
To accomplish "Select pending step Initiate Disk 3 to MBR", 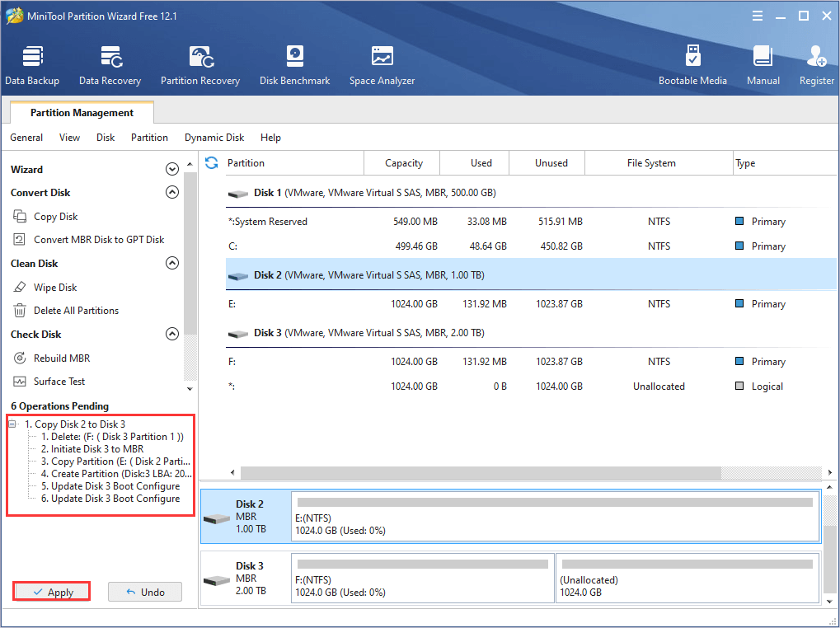I will click(x=92, y=449).
